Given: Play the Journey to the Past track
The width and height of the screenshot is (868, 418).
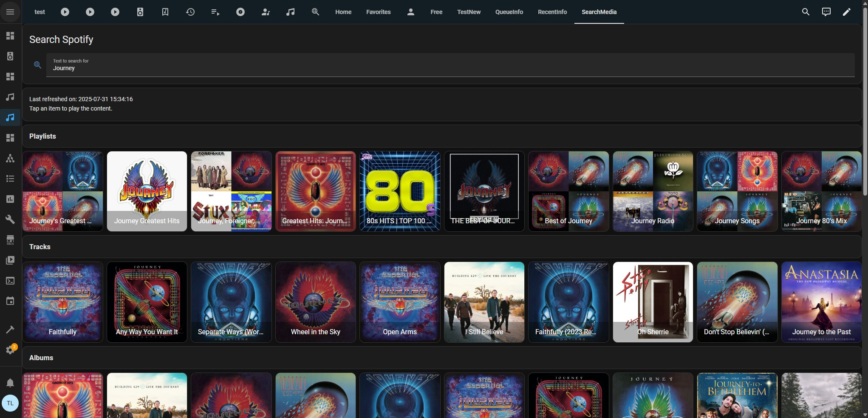Looking at the screenshot, I should click(x=822, y=302).
